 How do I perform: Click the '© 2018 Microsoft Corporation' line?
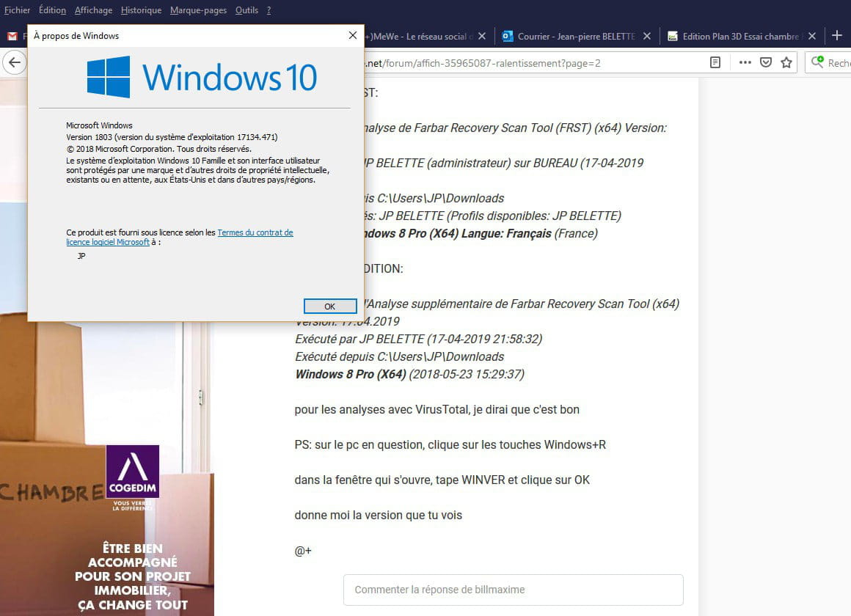pos(159,149)
